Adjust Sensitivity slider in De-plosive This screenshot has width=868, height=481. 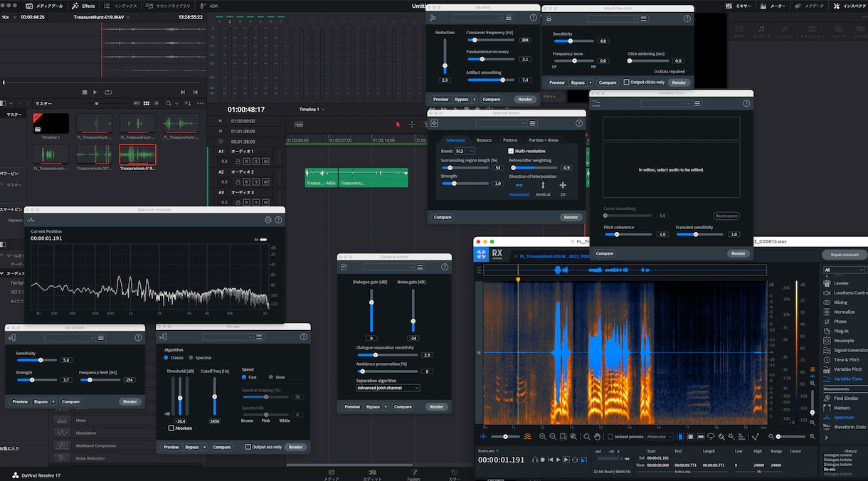click(x=37, y=360)
